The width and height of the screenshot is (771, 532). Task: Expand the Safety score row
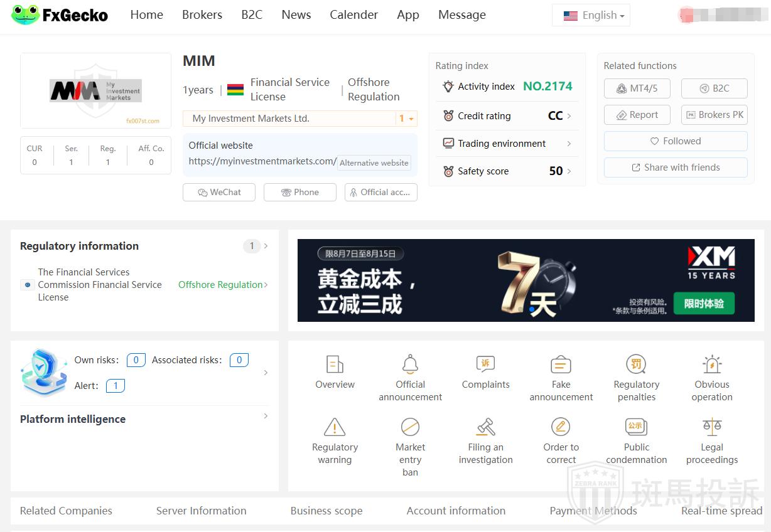[507, 171]
